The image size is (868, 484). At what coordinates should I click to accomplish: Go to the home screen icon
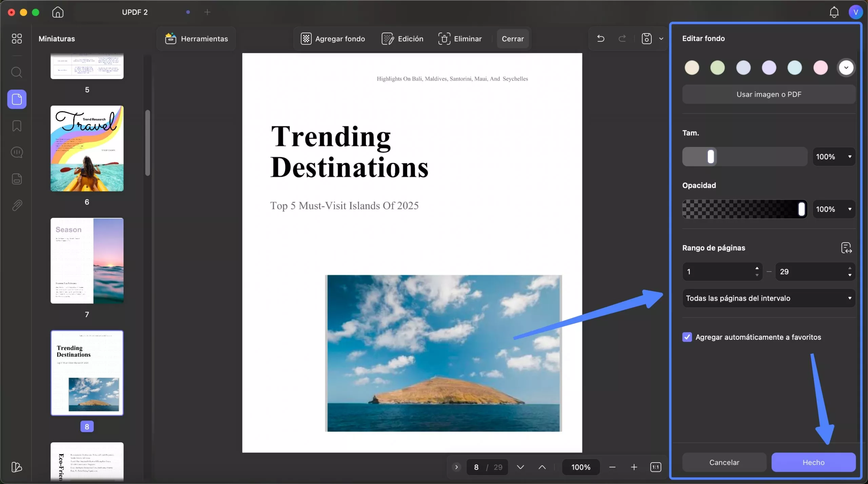(x=58, y=12)
